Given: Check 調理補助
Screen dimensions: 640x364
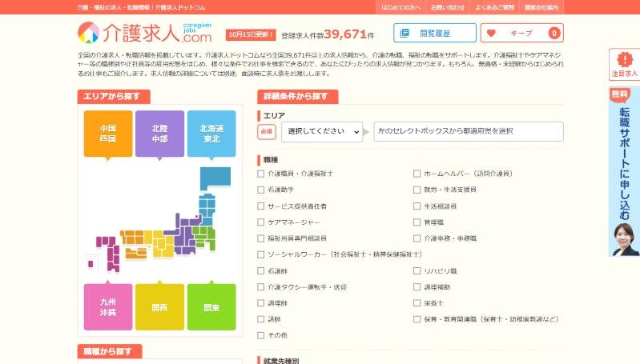Looking at the screenshot, I should pyautogui.click(x=417, y=287).
